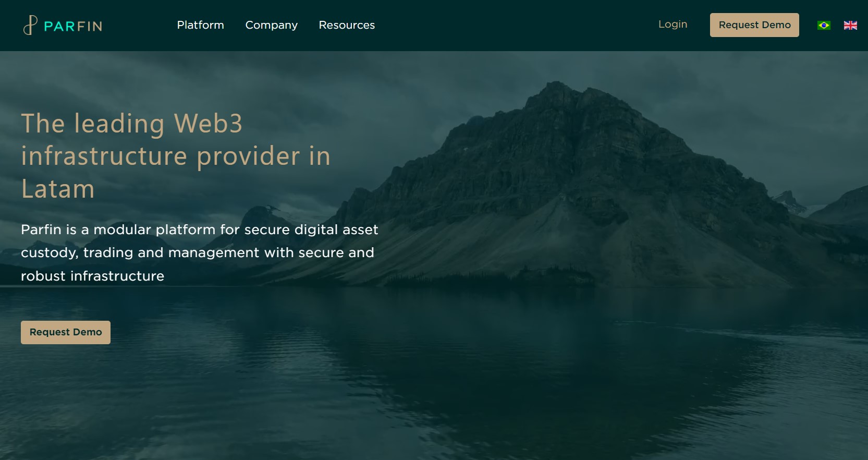Expand the Resources navigation menu
The width and height of the screenshot is (868, 460).
point(347,25)
